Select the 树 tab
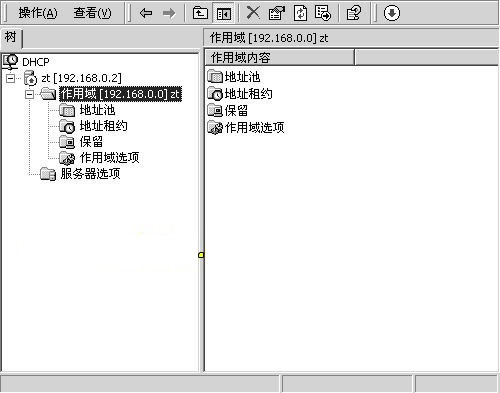 11,38
